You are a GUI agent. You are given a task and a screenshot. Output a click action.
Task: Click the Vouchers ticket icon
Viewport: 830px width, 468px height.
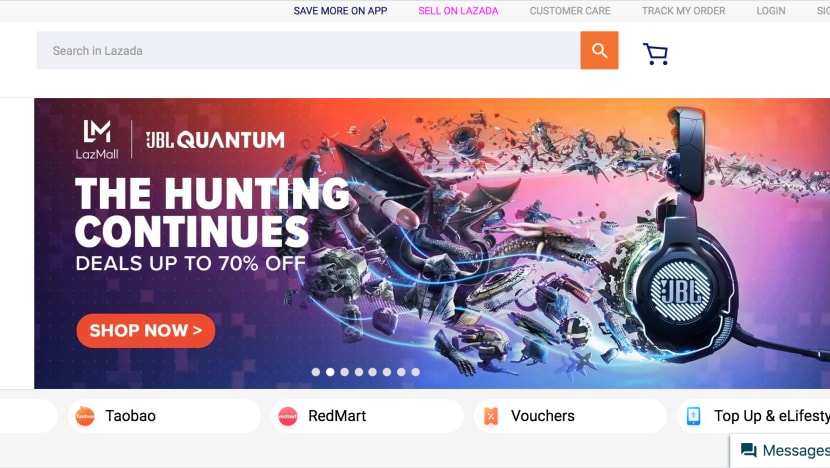coord(491,416)
